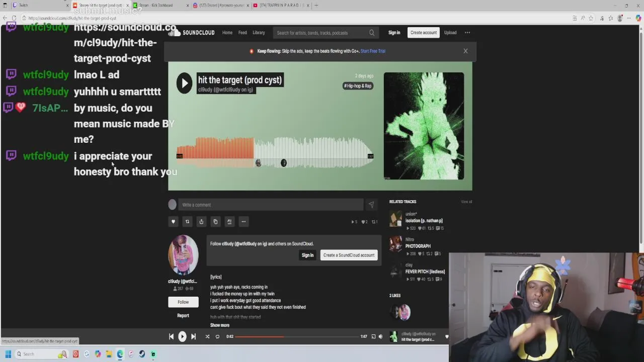Play the track with the large play button
This screenshot has height=362, width=644.
[x=184, y=83]
